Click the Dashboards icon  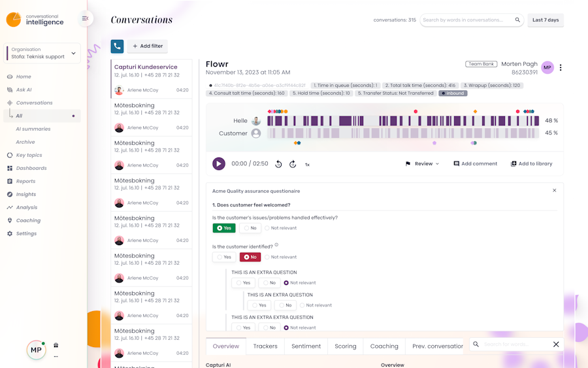click(10, 168)
